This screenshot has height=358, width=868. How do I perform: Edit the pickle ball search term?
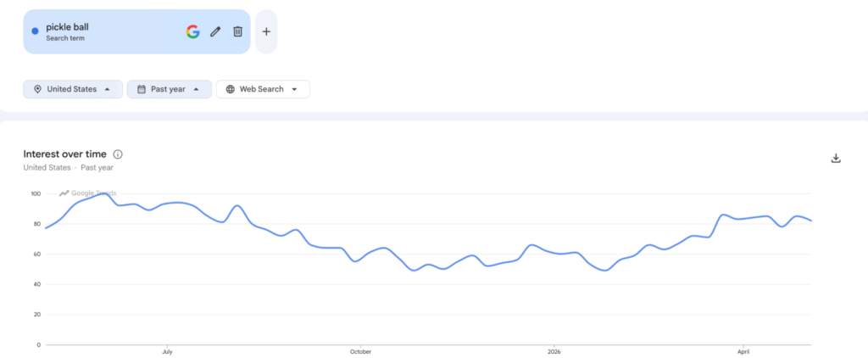[x=215, y=31]
